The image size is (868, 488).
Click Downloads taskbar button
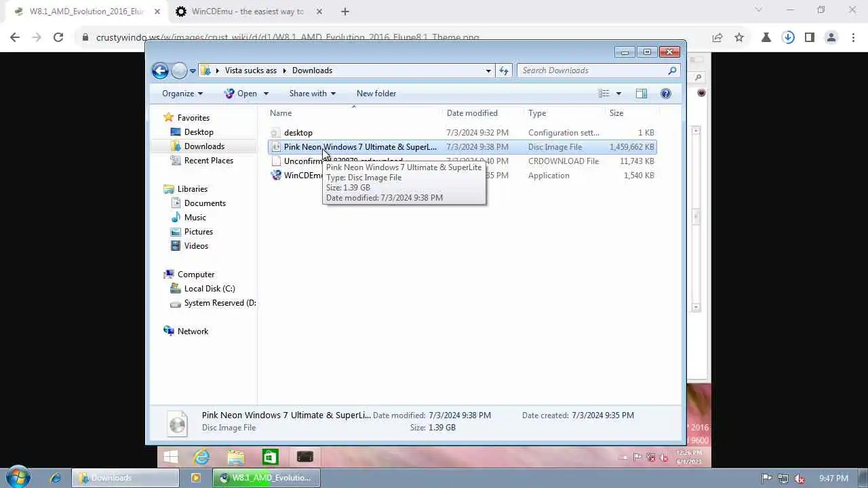(x=126, y=478)
